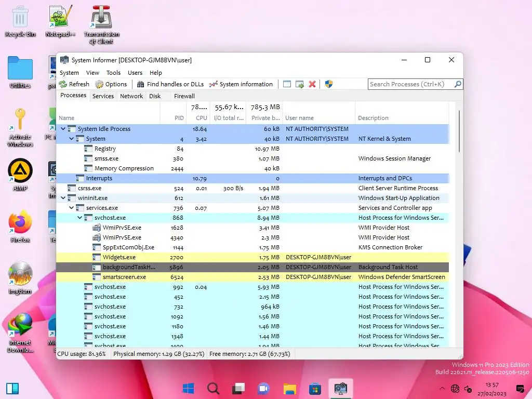The width and height of the screenshot is (532, 399).
Task: Click Physical memory status bar entry
Action: (x=159, y=354)
